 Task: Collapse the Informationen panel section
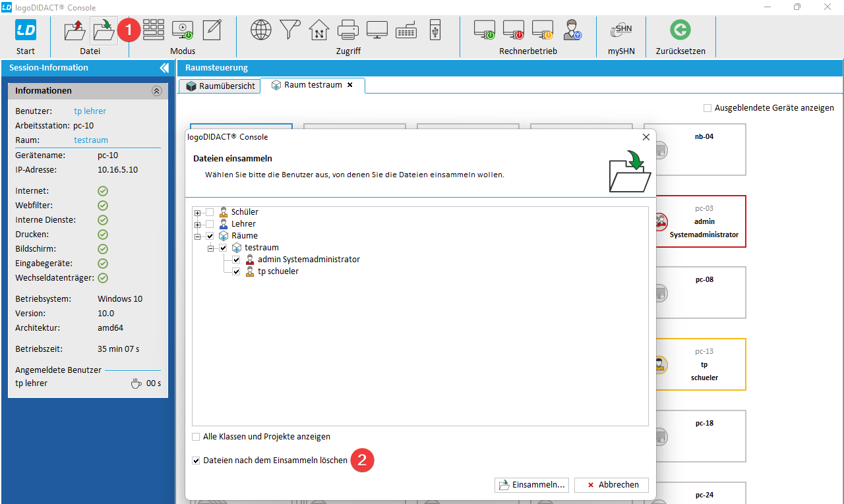(156, 91)
